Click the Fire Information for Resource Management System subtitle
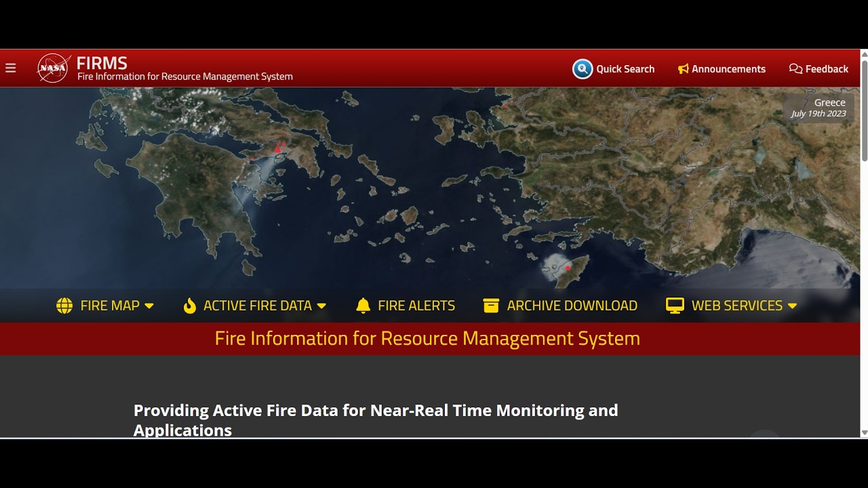 (185, 77)
